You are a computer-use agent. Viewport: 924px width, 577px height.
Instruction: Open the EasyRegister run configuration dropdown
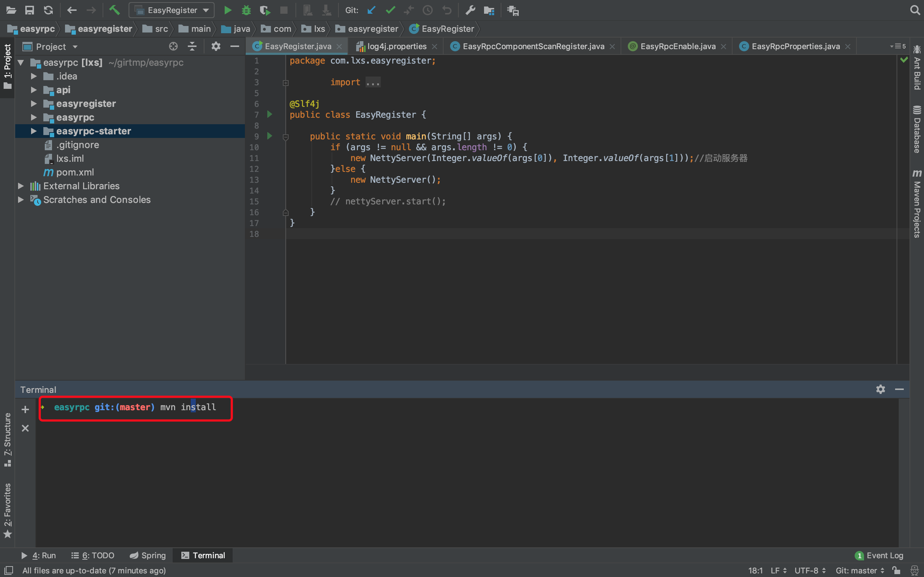pyautogui.click(x=172, y=10)
